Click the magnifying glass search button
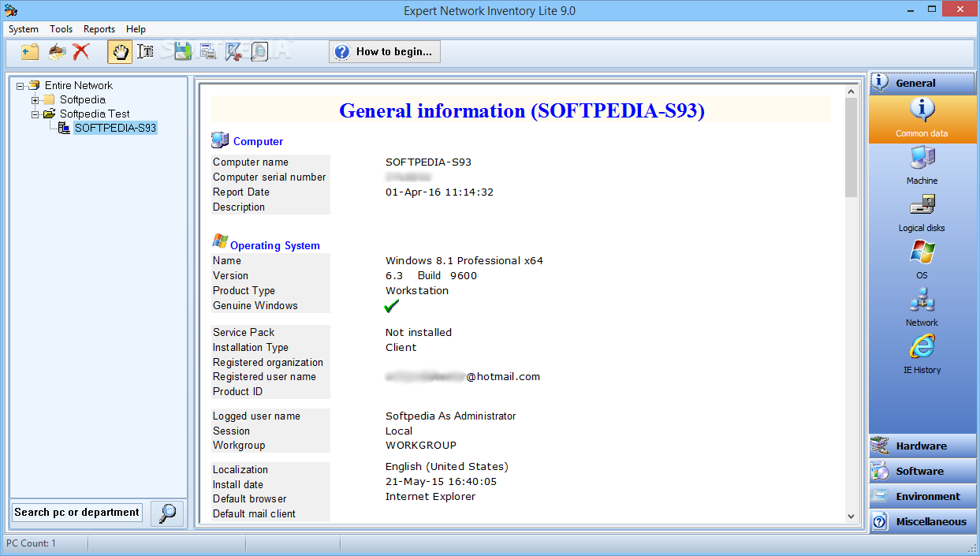Screen dimensions: 980x556 (167, 513)
